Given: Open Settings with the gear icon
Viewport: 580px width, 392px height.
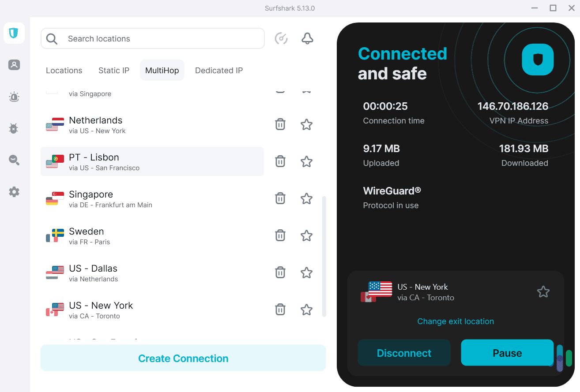Looking at the screenshot, I should (x=14, y=191).
